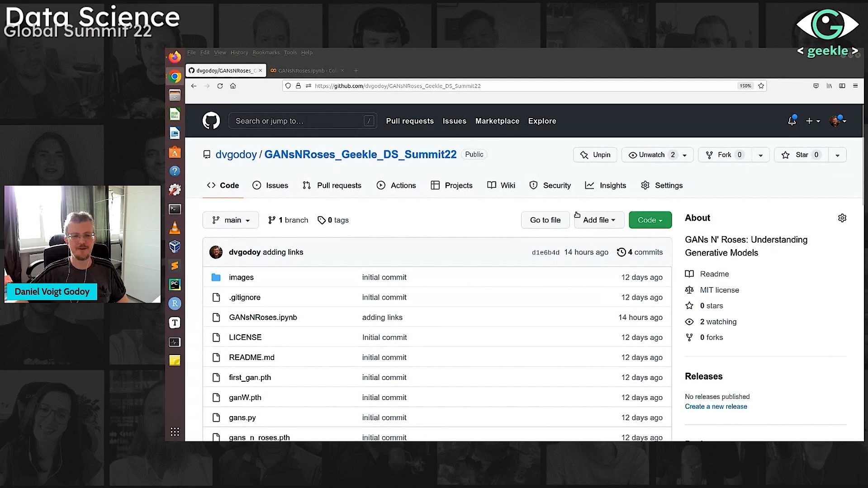The image size is (868, 488).
Task: Switch to the Actions tab
Action: (x=396, y=185)
